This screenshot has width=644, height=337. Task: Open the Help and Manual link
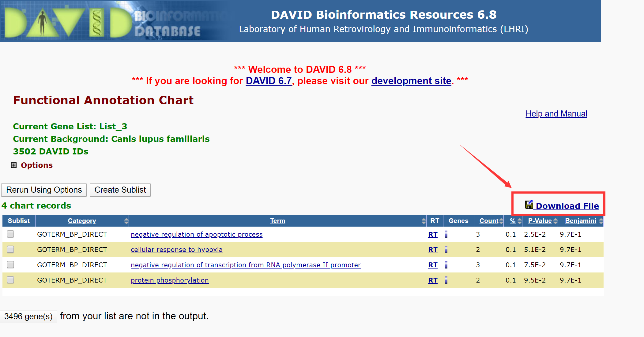click(556, 114)
